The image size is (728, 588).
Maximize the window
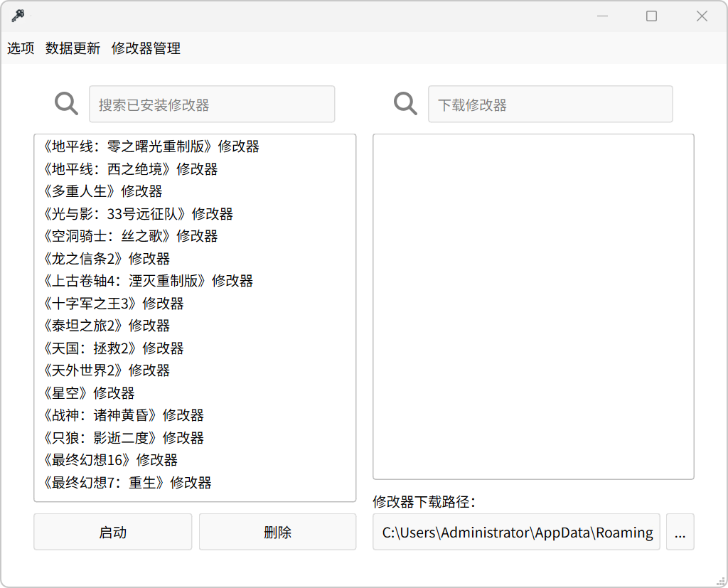click(651, 16)
